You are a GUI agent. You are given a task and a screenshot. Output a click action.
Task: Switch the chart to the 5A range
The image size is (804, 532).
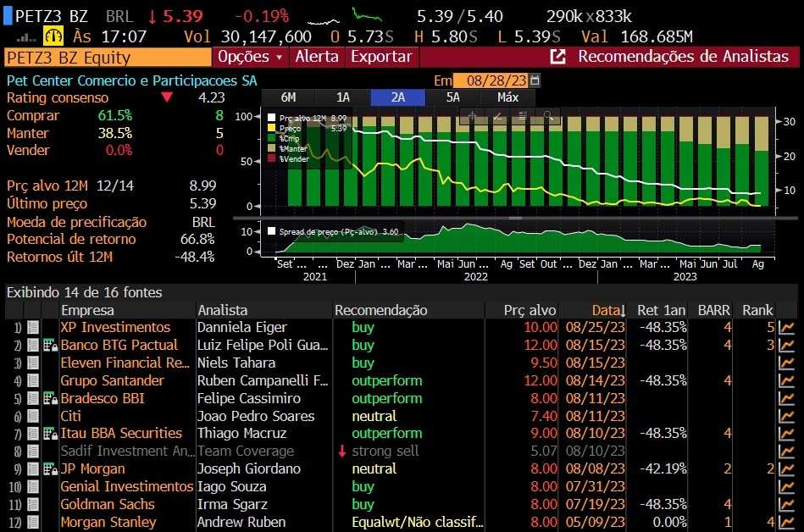453,97
